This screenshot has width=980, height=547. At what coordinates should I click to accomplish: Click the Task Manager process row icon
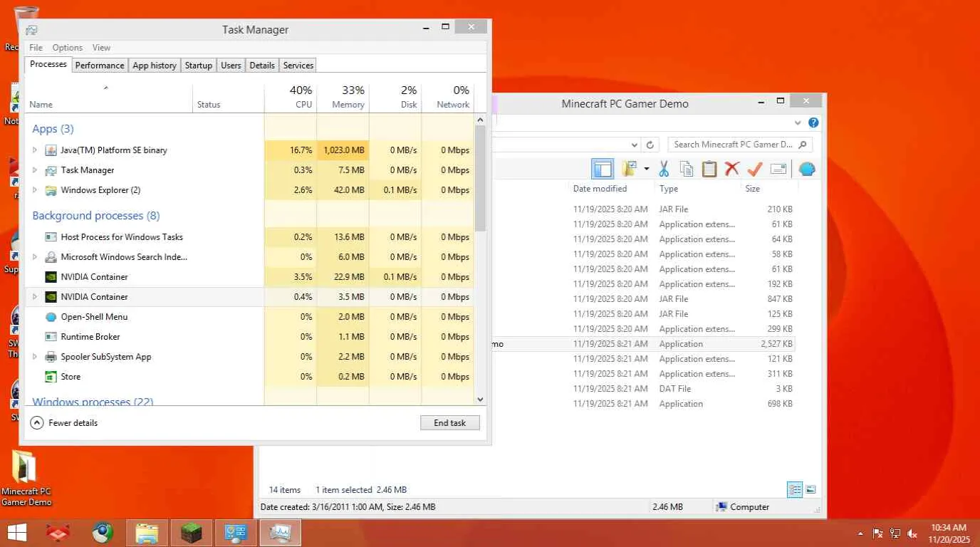pyautogui.click(x=51, y=170)
